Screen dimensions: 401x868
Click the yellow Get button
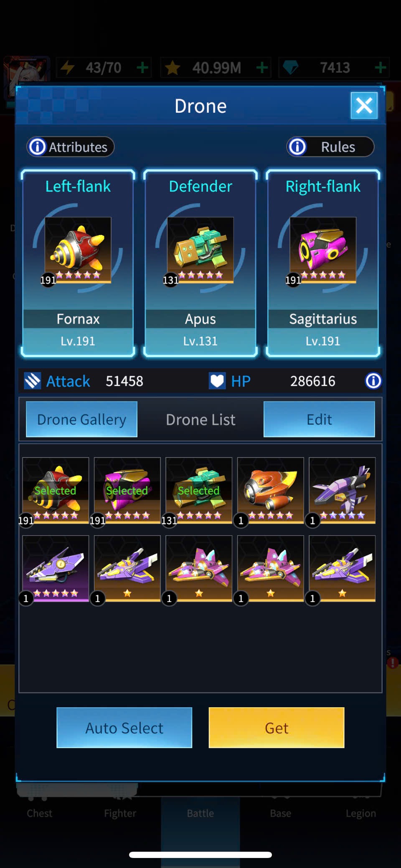coord(277,728)
